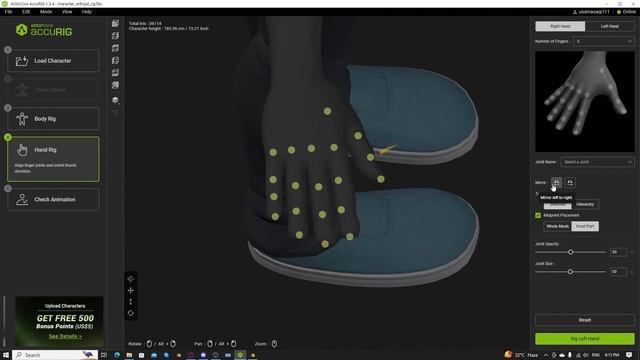Click the AccuRIG logo
640x360 pixels.
[x=44, y=30]
